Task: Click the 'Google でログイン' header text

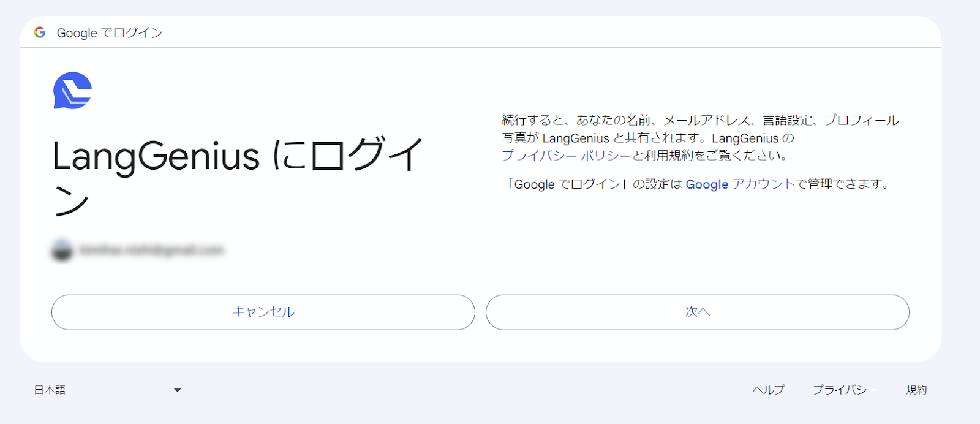Action: (x=110, y=33)
